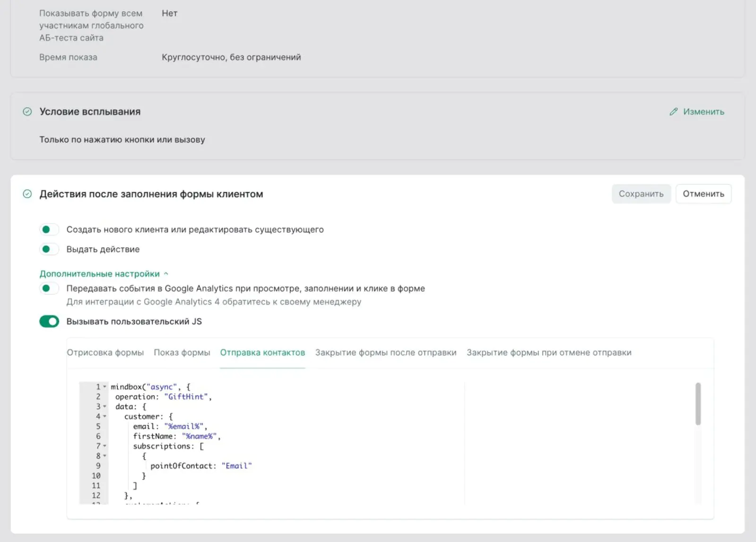Click code line with firstName %name%
The width and height of the screenshot is (756, 542).
[177, 437]
